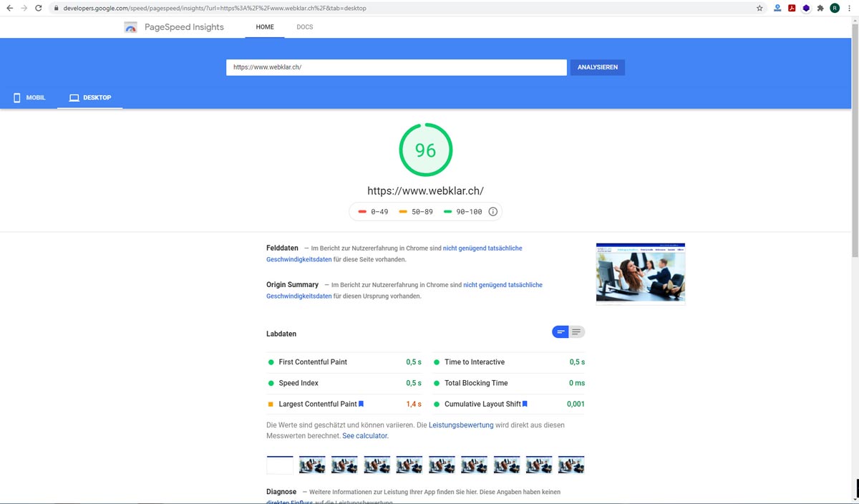Screen dimensions: 859x504
Task: Click the orange square before Largest Contentful Paint
Action: coord(271,404)
